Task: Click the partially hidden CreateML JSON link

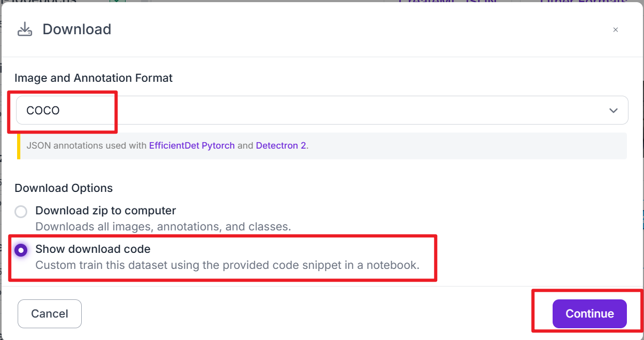Action: tap(447, 2)
